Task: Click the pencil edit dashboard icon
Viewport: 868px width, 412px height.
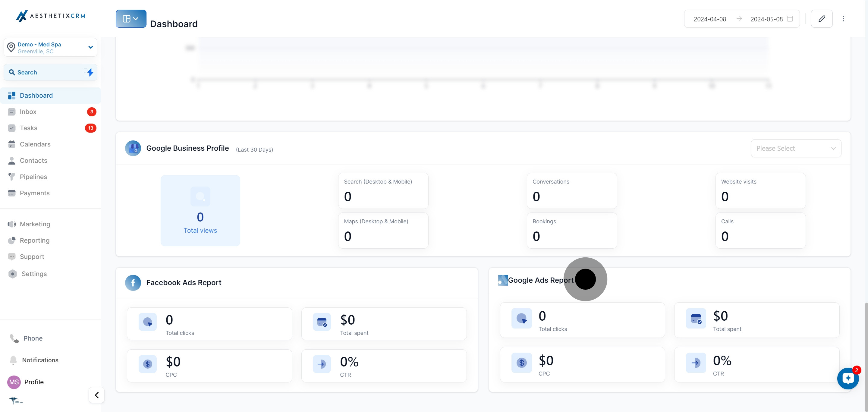Action: coord(822,19)
